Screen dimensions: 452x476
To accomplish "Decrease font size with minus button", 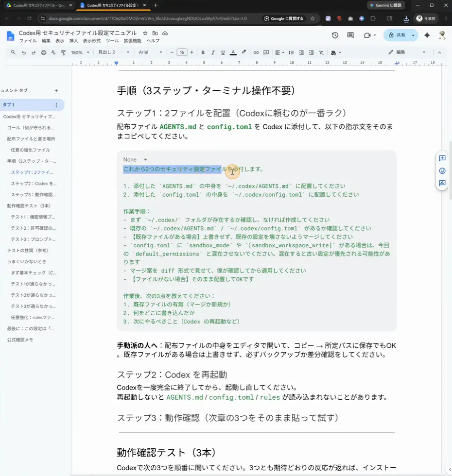I will click(172, 52).
